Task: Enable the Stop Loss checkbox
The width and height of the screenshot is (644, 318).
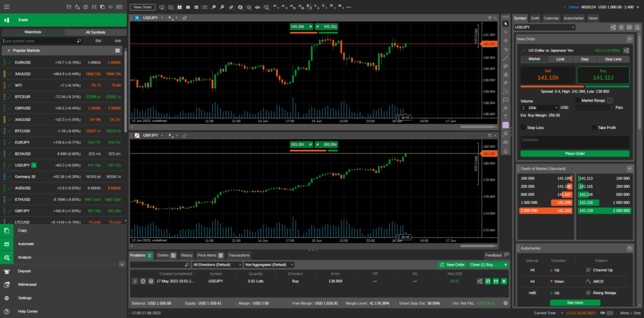Action: pos(523,127)
